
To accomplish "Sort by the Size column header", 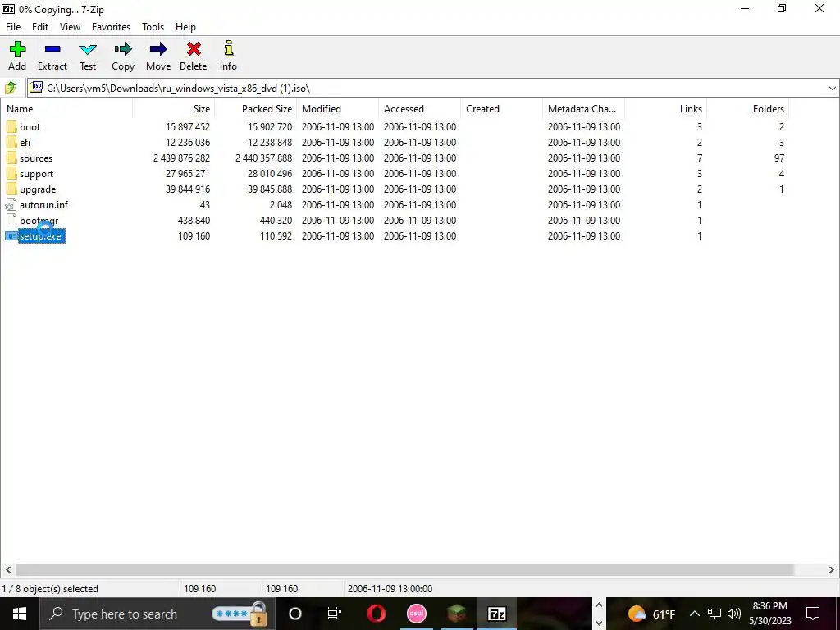I will pyautogui.click(x=174, y=109).
